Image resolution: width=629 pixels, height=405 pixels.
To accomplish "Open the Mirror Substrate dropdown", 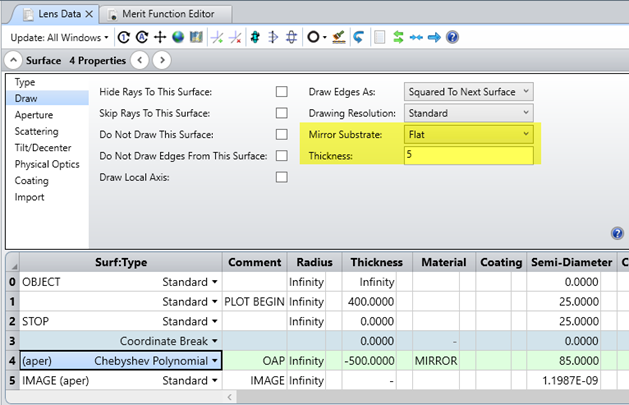I will (x=469, y=134).
